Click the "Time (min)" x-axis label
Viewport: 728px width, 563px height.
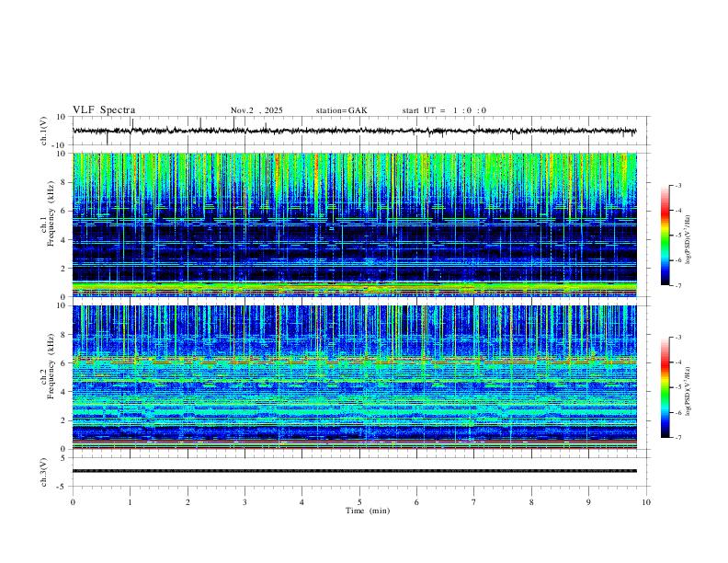click(x=368, y=511)
